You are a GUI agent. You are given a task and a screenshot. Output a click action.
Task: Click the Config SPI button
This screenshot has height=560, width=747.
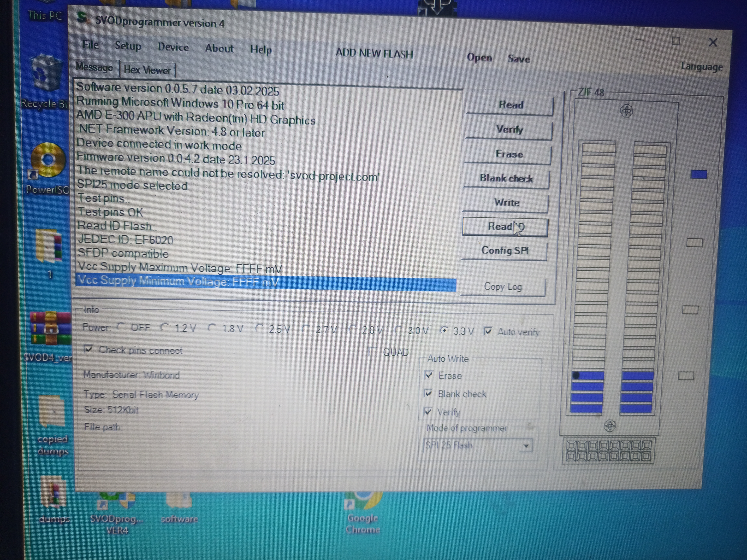(504, 251)
